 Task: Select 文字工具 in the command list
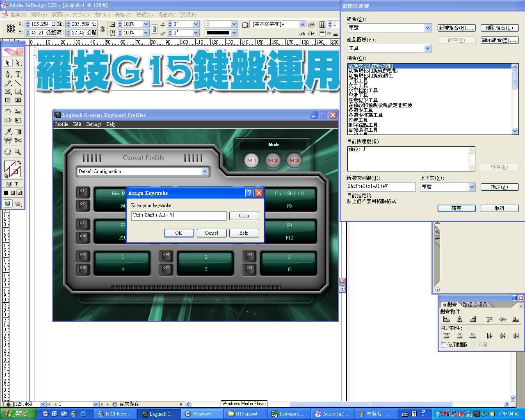point(358,86)
